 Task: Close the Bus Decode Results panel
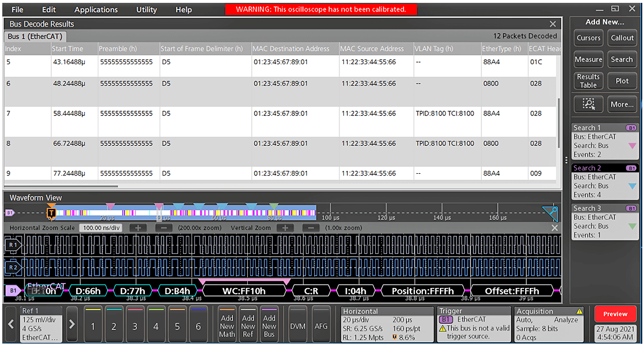point(553,24)
